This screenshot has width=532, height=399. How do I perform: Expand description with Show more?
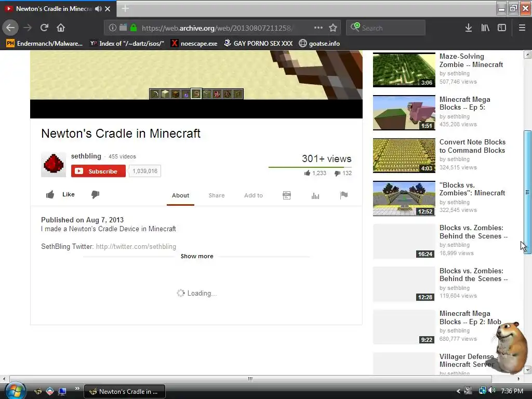pyautogui.click(x=197, y=256)
